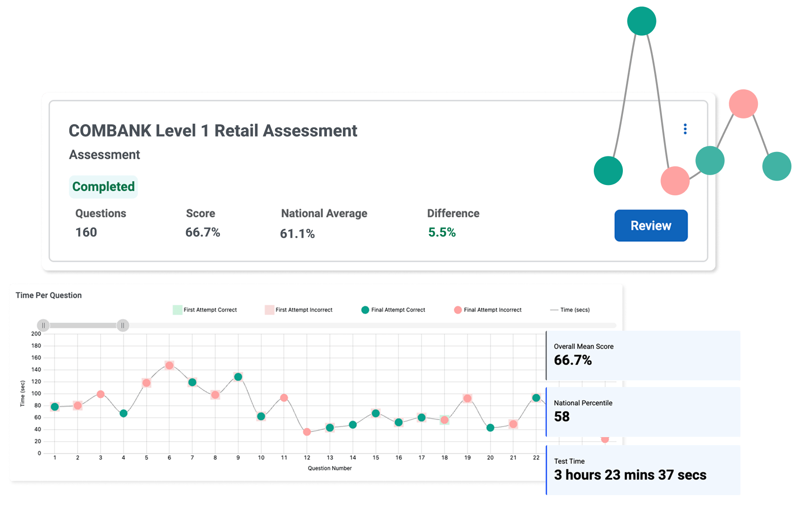Viewport: 812px width, 505px height.
Task: Click data point for question 19
Action: click(x=467, y=398)
